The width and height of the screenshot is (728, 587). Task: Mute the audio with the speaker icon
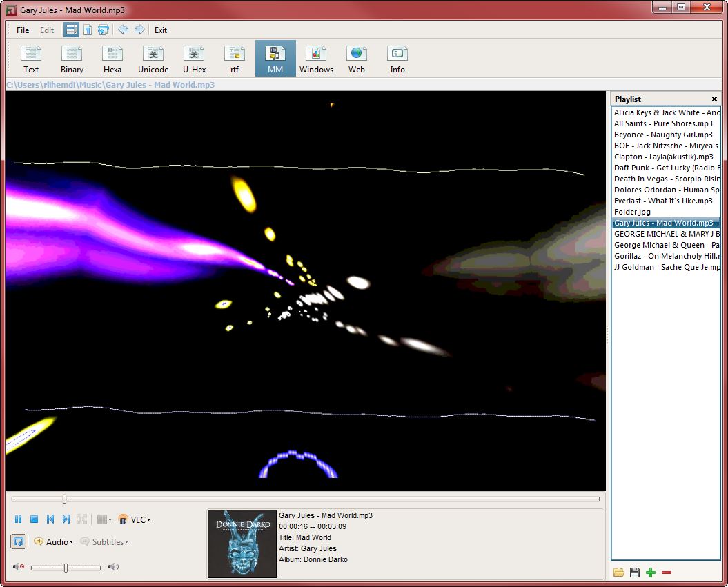pos(19,567)
